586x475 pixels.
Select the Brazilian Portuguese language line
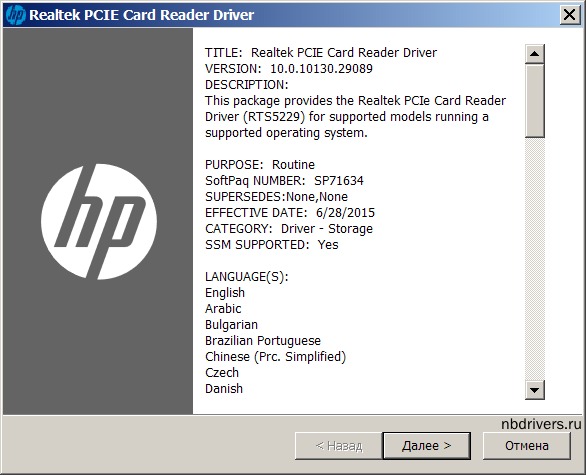263,341
